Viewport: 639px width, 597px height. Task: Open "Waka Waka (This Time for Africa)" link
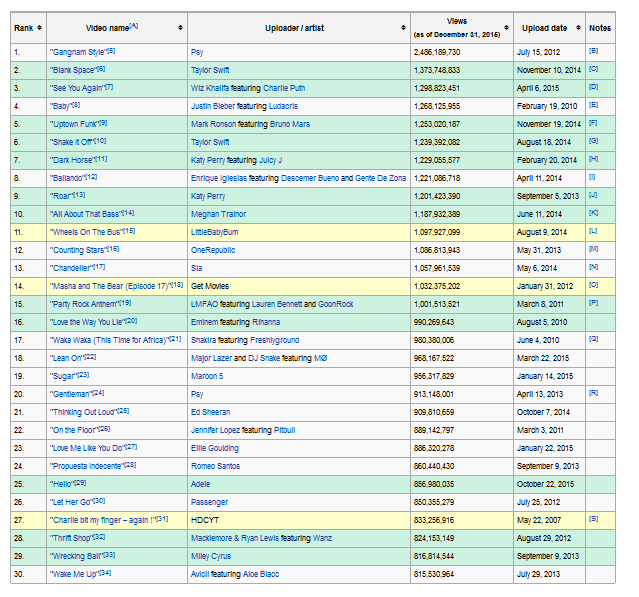[110, 340]
